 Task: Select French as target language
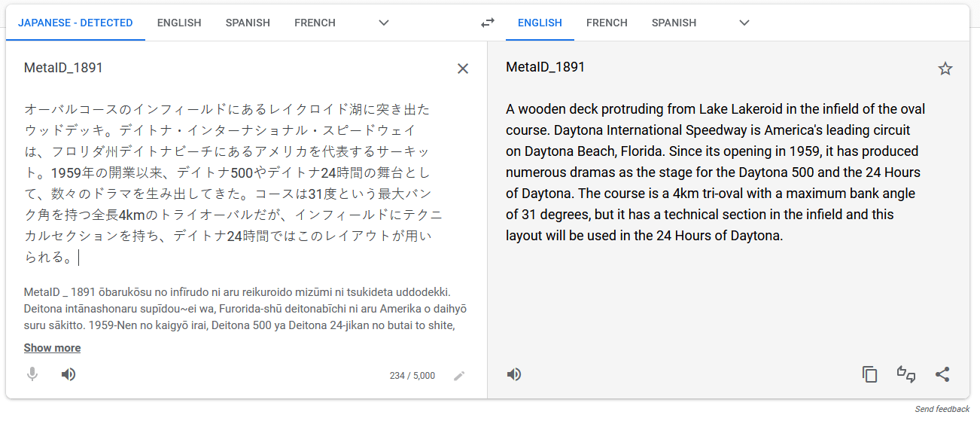pos(607,23)
